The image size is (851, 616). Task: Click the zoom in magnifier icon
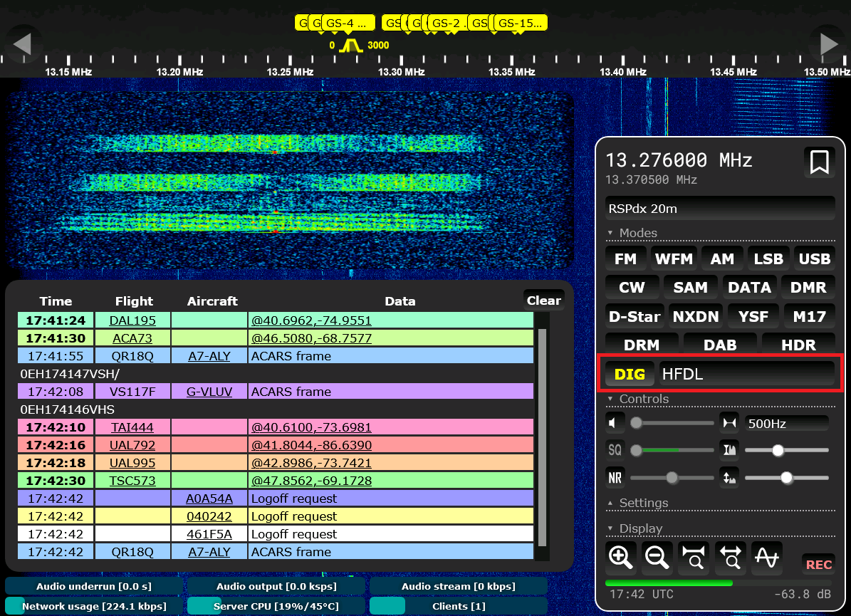coord(621,558)
